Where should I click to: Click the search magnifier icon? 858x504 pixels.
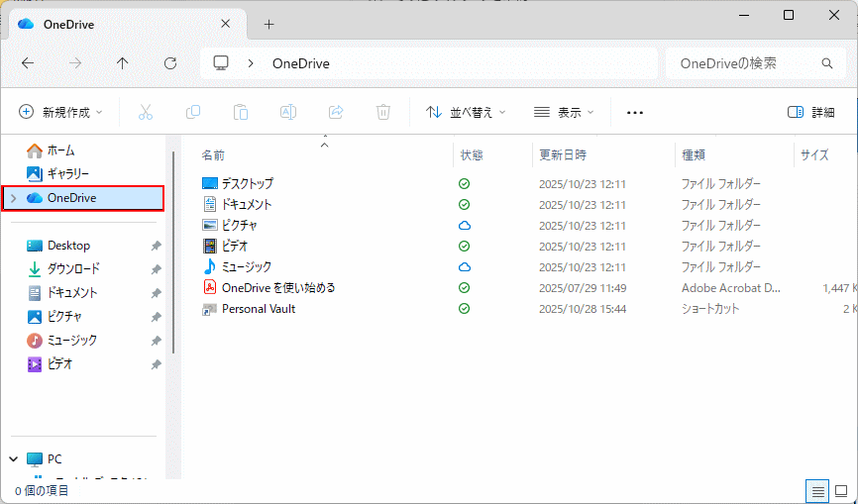click(827, 63)
